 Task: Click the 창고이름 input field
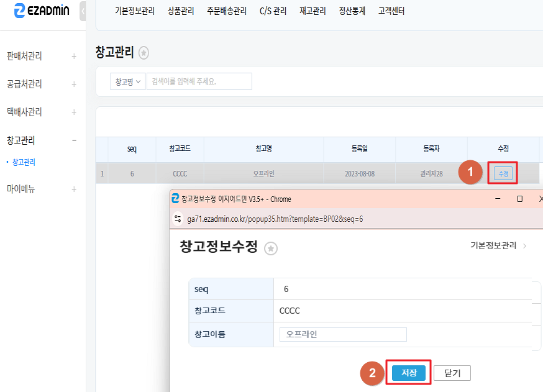[x=343, y=334]
